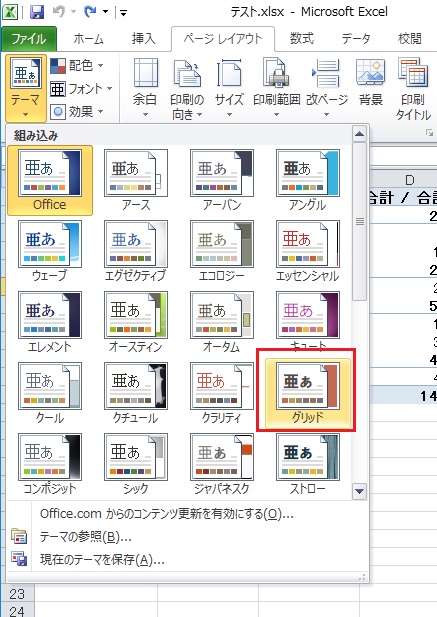
Task: Select the Office theme
Action: tap(50, 180)
